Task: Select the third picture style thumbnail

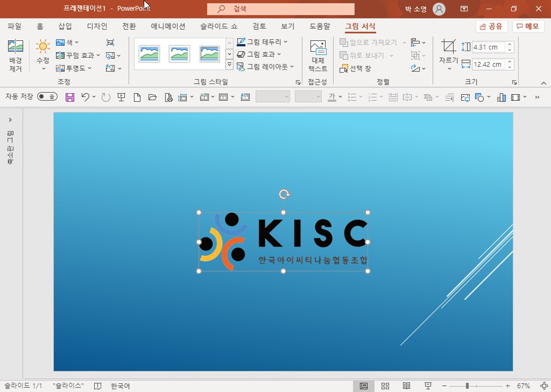Action: click(210, 54)
